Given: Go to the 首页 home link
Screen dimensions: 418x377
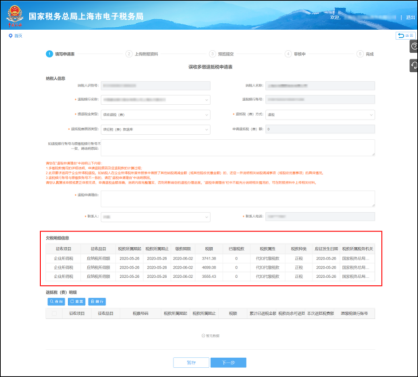Looking at the screenshot, I should [18, 36].
